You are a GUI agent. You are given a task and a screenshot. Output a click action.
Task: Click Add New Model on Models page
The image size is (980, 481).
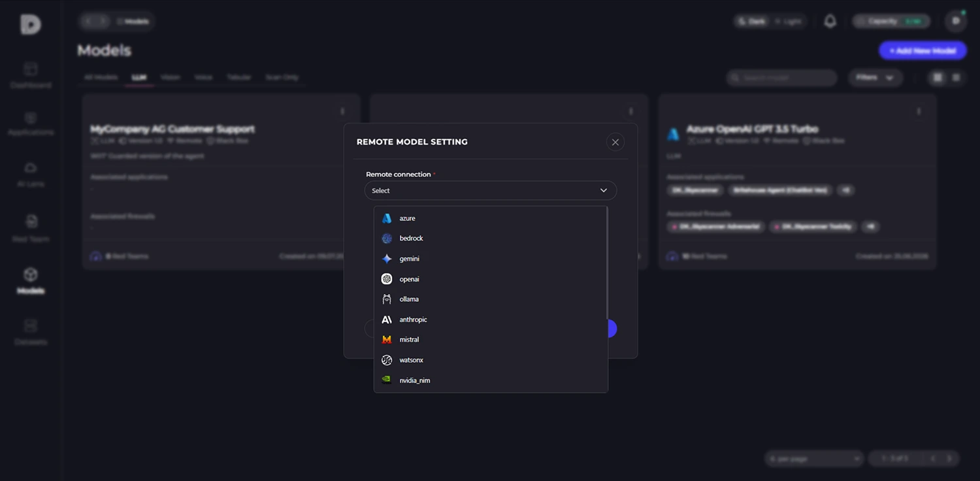(x=923, y=50)
